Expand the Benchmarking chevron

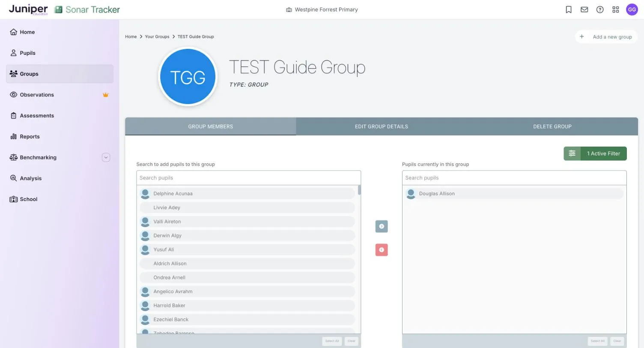tap(106, 157)
